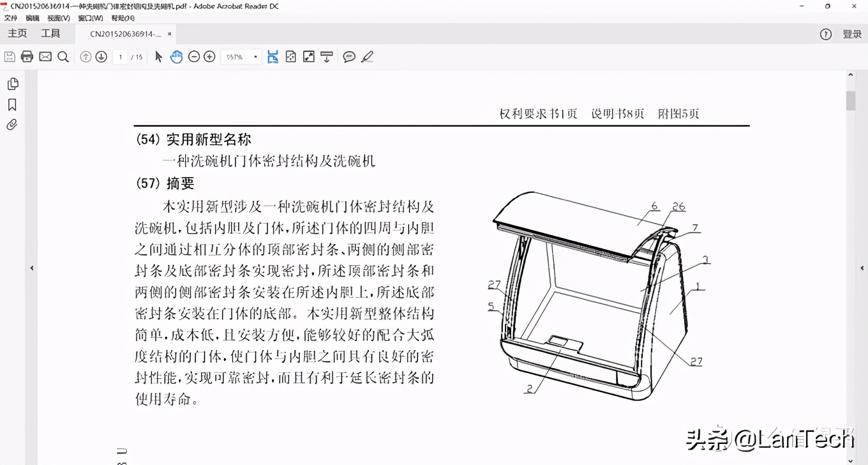Print the PDF document
The height and width of the screenshot is (465, 868).
[x=26, y=57]
